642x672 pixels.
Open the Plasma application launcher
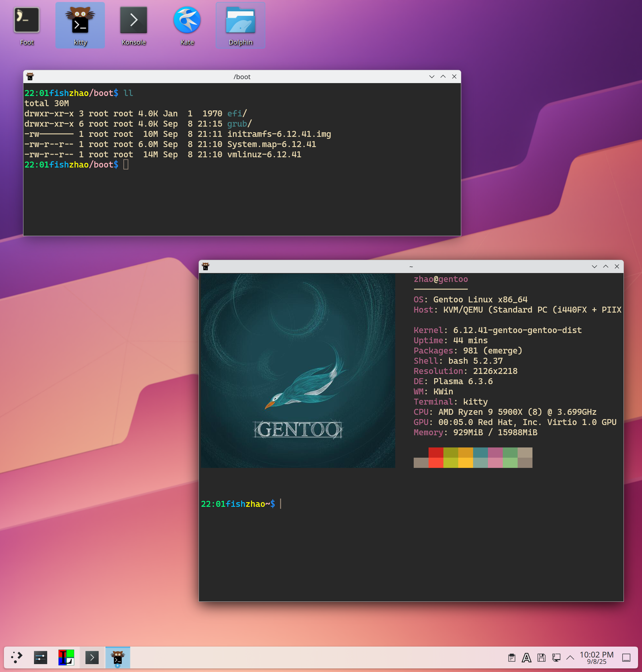[16, 657]
